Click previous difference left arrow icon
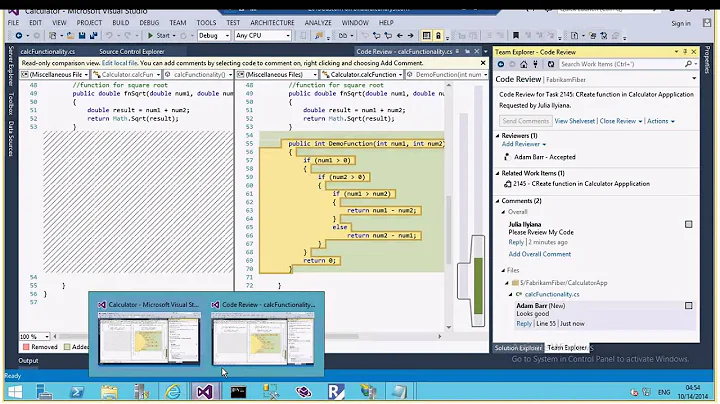720x404 pixels. pos(399,35)
